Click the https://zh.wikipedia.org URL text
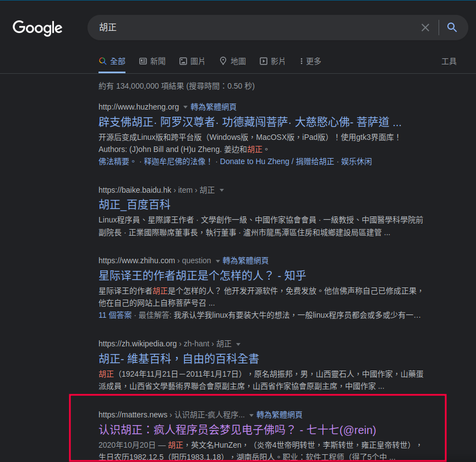This screenshot has width=476, height=462. 138,344
